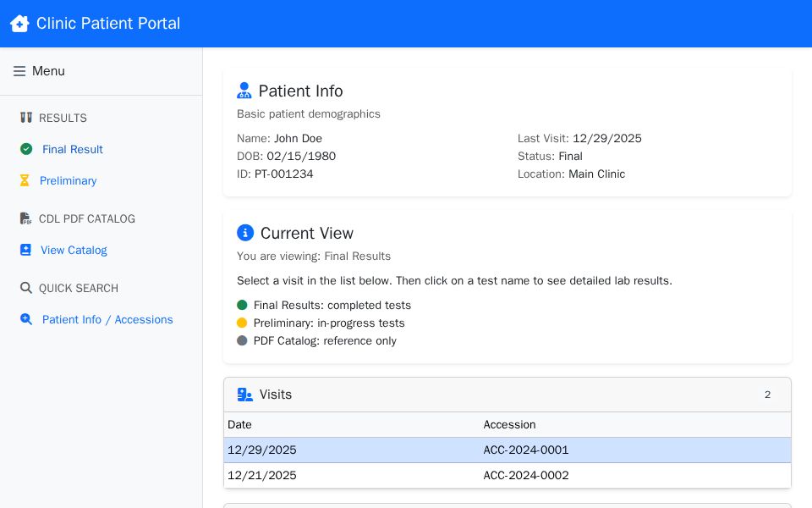The height and width of the screenshot is (508, 812).
Task: Click the green checkmark icon beside Final Result
Action: (26, 150)
